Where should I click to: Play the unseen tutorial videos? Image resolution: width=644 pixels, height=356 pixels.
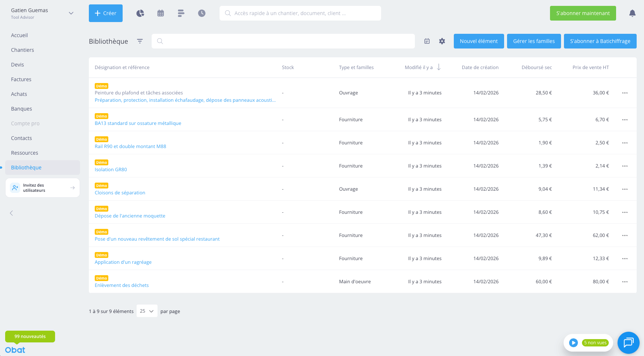(x=574, y=343)
